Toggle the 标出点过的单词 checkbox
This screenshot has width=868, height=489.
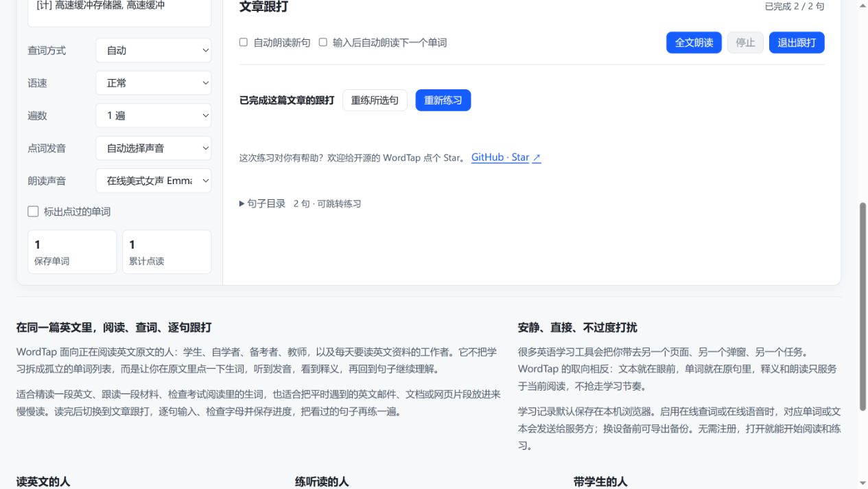point(33,212)
